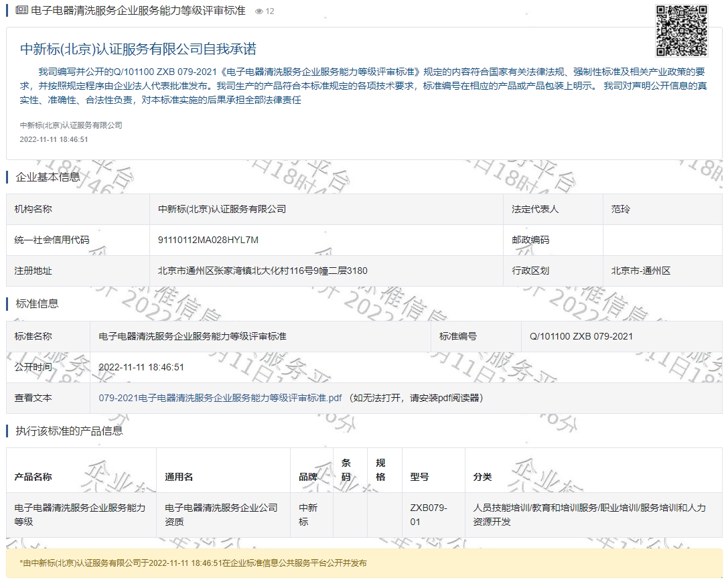
Task: Click the 产品名称 column header
Action: (33, 477)
